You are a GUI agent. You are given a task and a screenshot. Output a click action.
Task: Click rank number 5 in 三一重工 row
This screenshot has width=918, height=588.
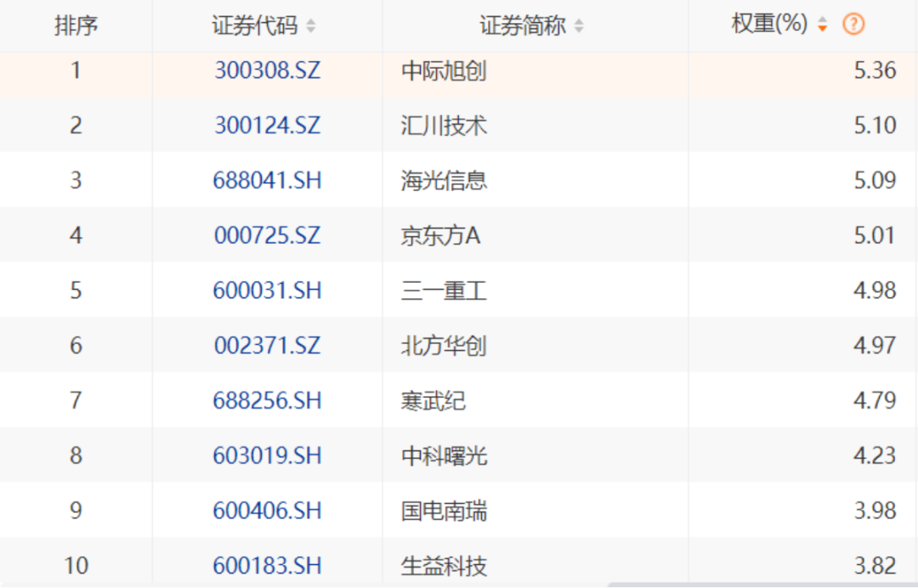76,291
